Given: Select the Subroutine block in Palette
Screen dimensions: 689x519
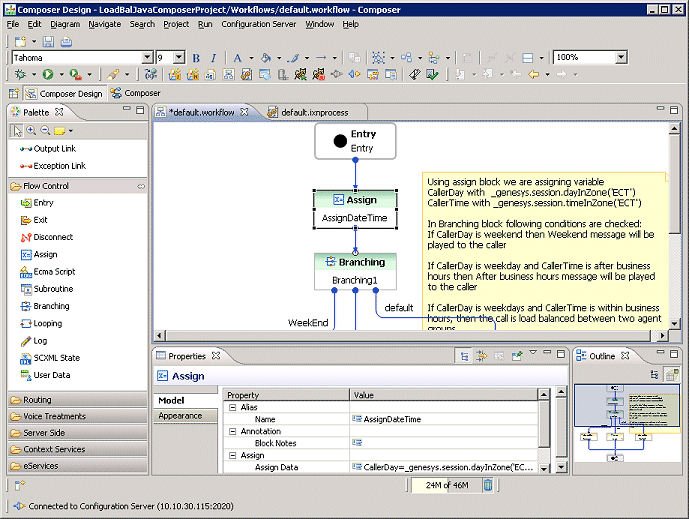Looking at the screenshot, I should [x=47, y=289].
